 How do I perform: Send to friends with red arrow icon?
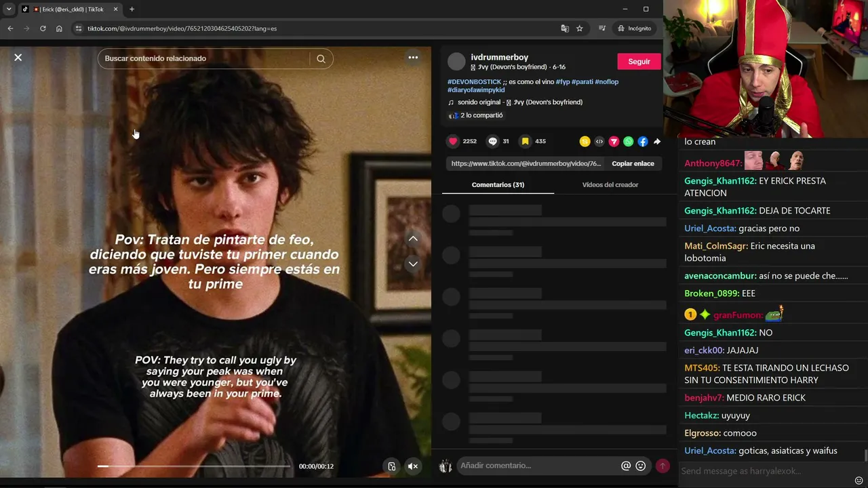pos(614,142)
